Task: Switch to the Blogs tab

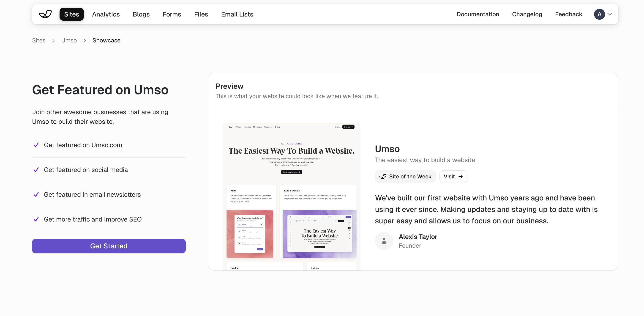Action: (141, 14)
